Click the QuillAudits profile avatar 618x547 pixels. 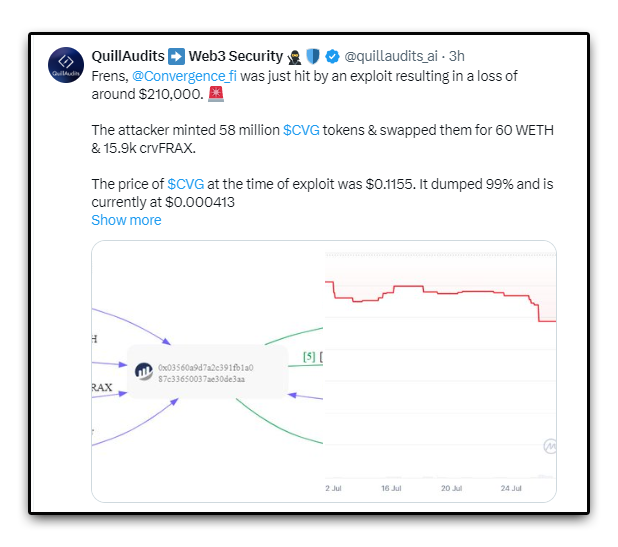pyautogui.click(x=66, y=65)
